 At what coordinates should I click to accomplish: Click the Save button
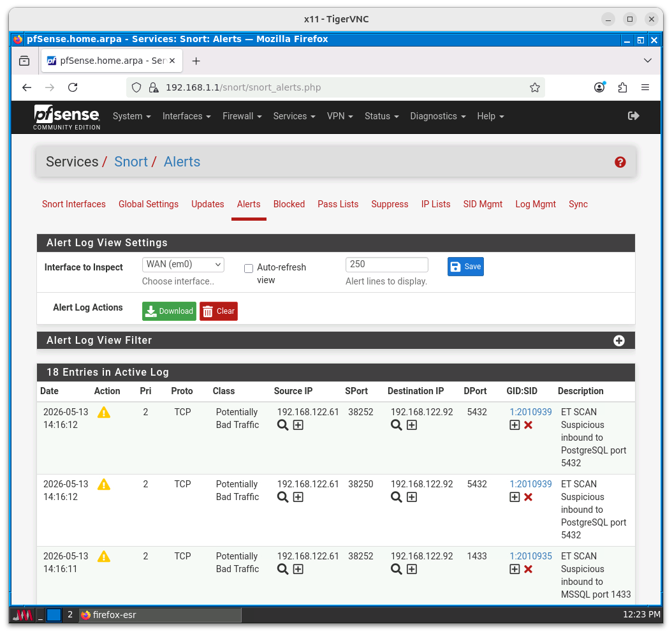coord(465,267)
